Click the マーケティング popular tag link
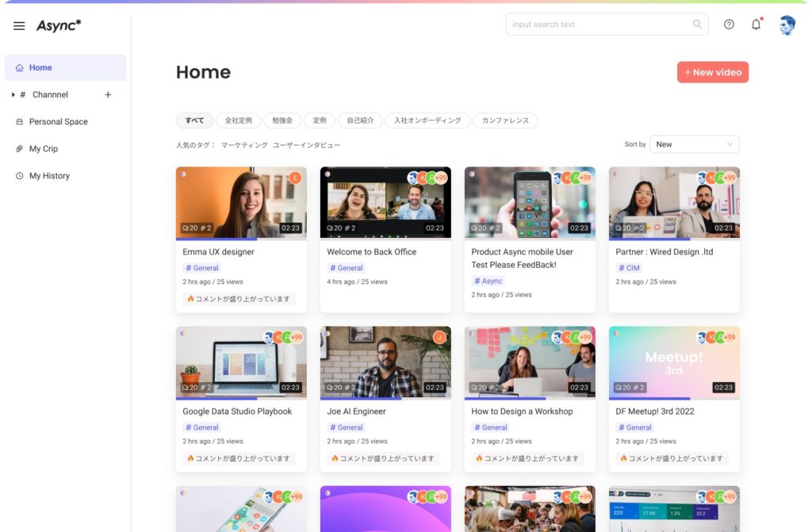This screenshot has height=532, width=812. [244, 145]
